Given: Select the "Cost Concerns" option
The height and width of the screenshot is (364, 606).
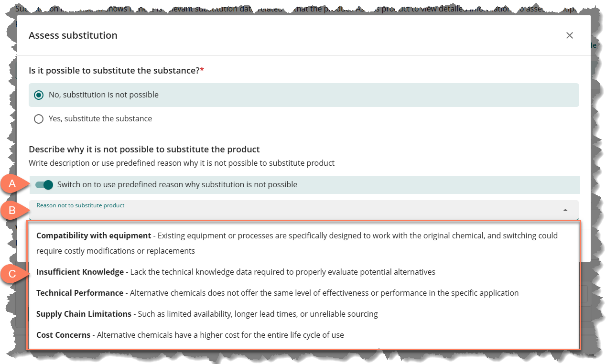Looking at the screenshot, I should (63, 335).
